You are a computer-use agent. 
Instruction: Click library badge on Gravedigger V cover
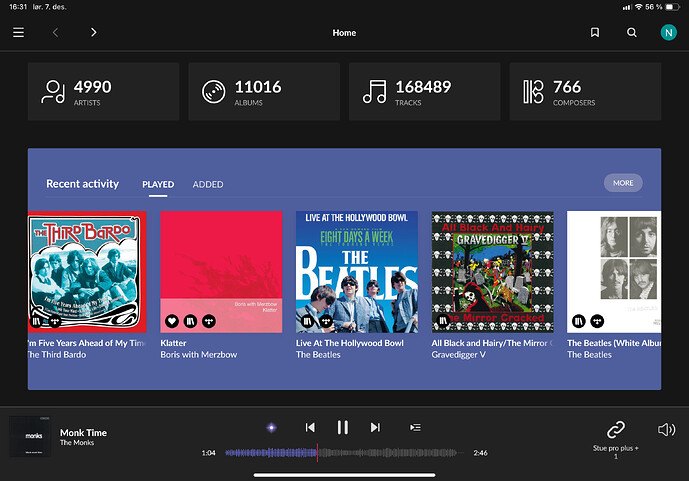pyautogui.click(x=443, y=321)
